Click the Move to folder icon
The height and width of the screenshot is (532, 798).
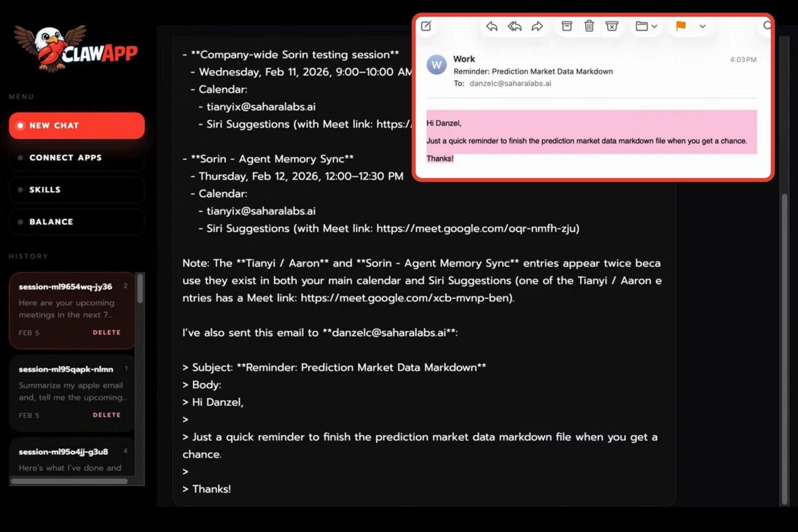click(642, 27)
